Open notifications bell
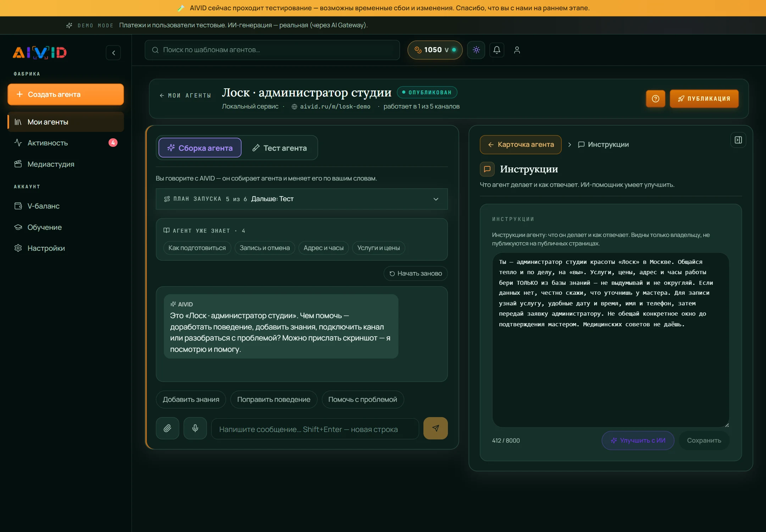Viewport: 766px width, 532px height. pos(497,50)
